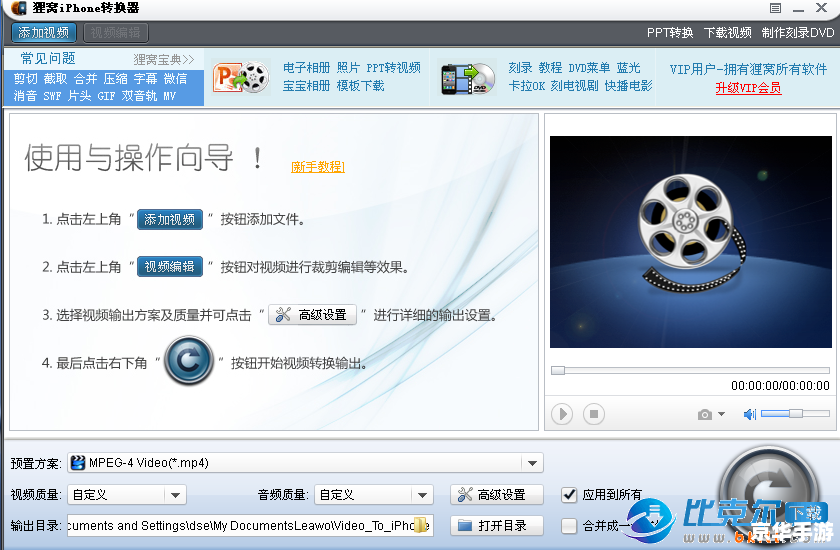Open 下载视频 in the top menu

728,33
